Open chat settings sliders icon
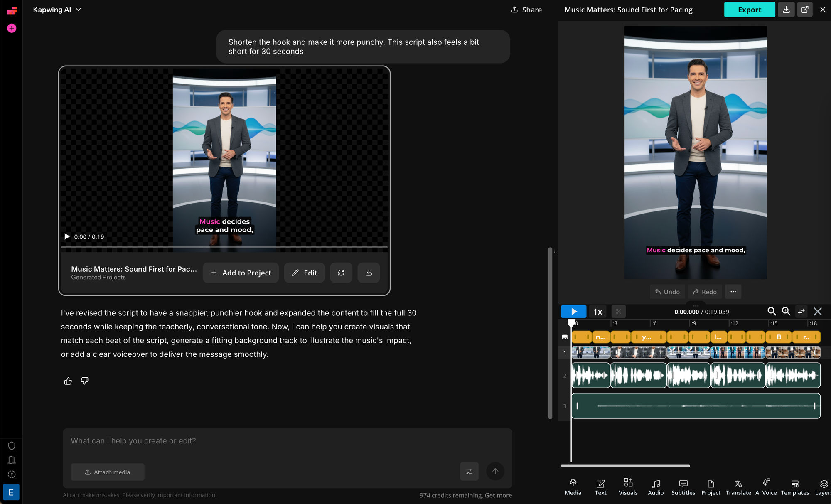 tap(469, 472)
